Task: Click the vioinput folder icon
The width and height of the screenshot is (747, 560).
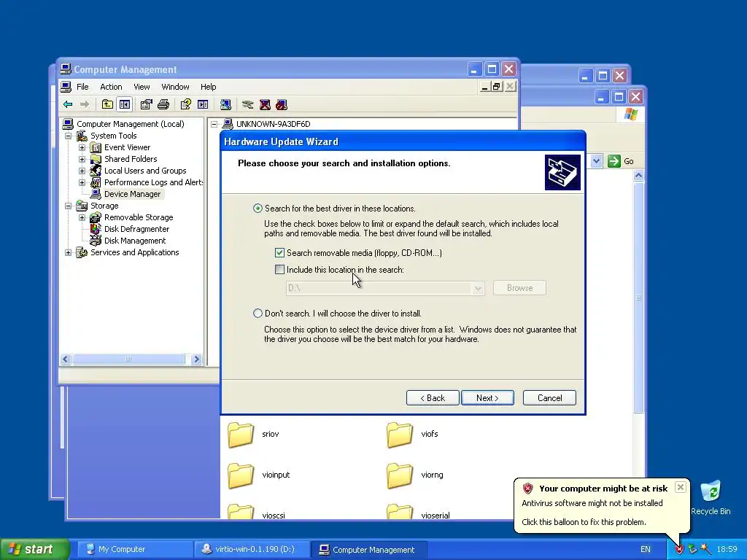Action: pos(241,475)
